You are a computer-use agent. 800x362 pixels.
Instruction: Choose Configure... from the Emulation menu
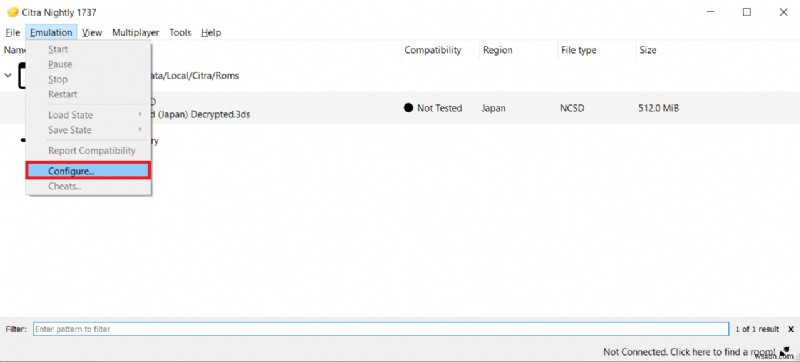88,171
